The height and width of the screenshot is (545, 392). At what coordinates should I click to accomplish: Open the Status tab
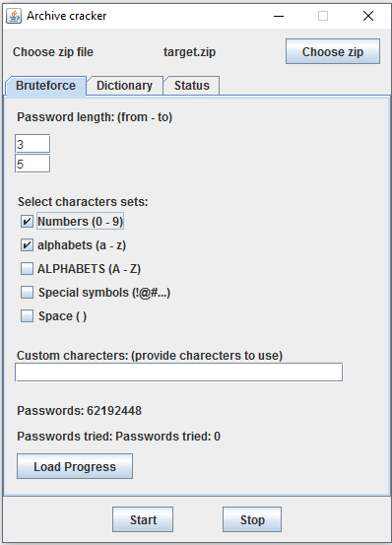click(192, 86)
